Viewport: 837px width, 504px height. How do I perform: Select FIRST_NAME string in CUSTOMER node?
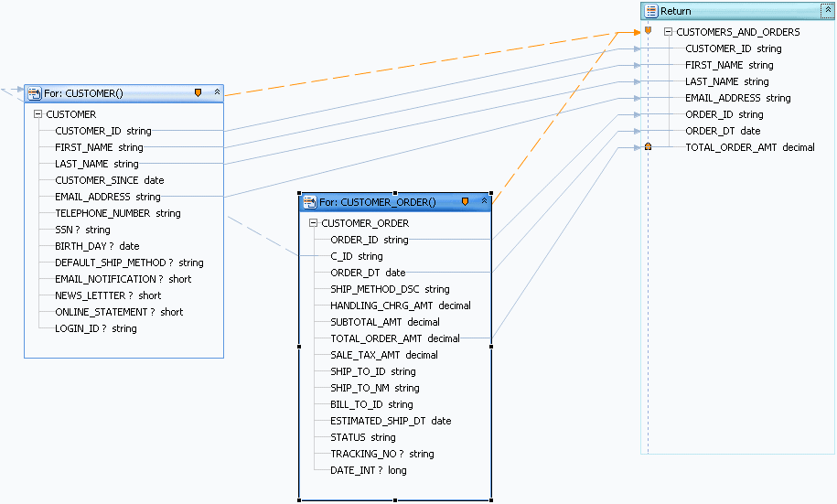tap(99, 147)
